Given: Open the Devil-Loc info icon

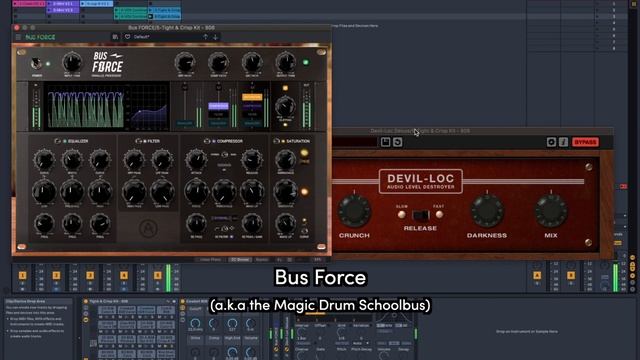Looking at the screenshot, I should tap(563, 142).
